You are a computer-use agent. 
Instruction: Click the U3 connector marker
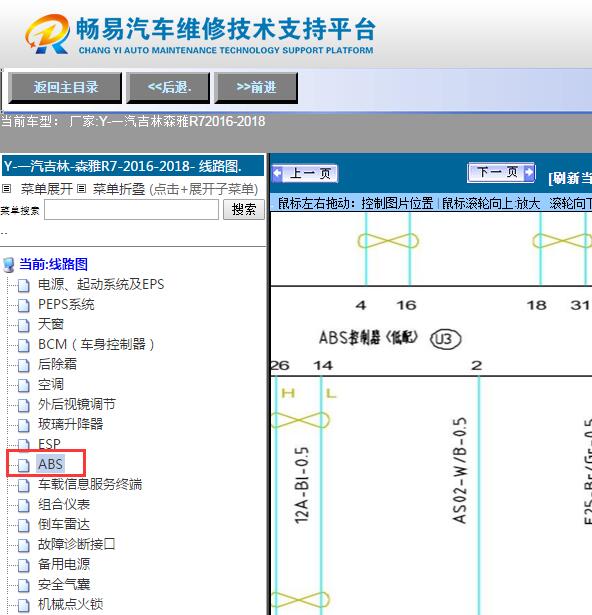[446, 339]
